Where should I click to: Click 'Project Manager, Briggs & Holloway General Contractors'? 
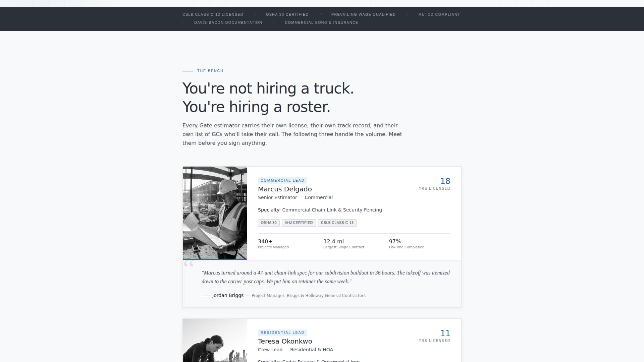(309, 296)
